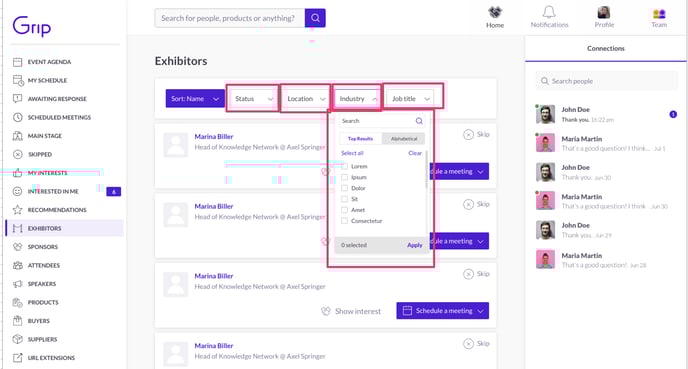The width and height of the screenshot is (688, 369).
Task: Open Products icon in sidebar
Action: (x=18, y=302)
